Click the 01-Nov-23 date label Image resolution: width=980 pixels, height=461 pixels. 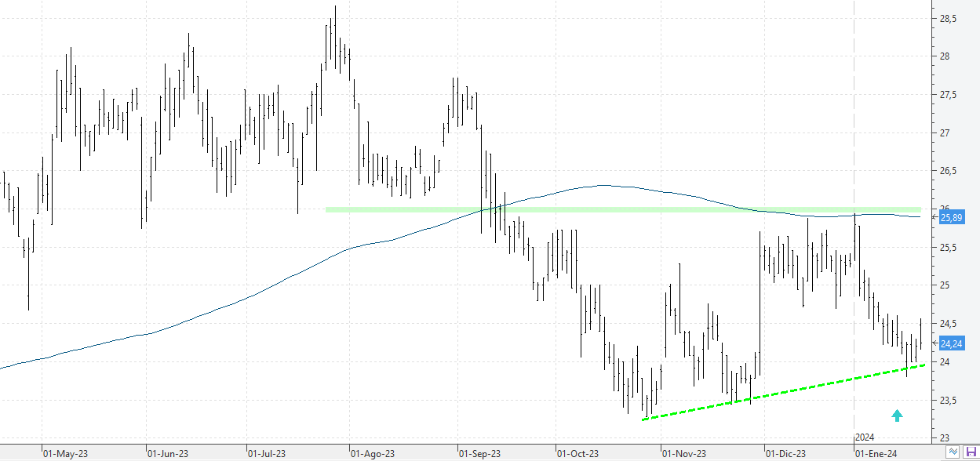tap(683, 453)
